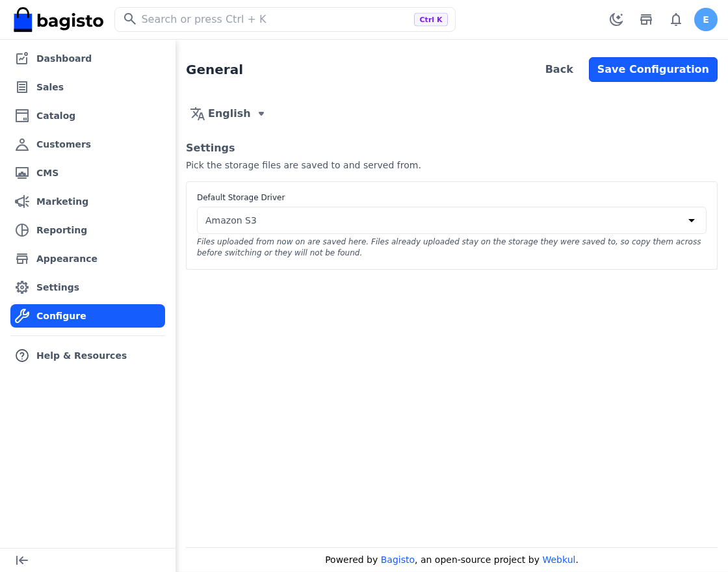Open the storefront shop icon

pos(646,19)
